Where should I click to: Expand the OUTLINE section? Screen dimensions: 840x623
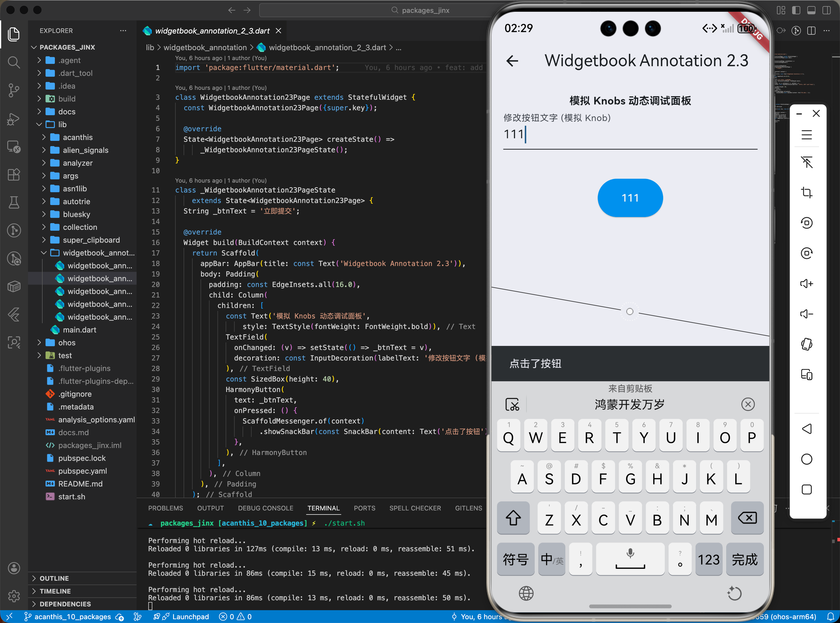(x=54, y=578)
